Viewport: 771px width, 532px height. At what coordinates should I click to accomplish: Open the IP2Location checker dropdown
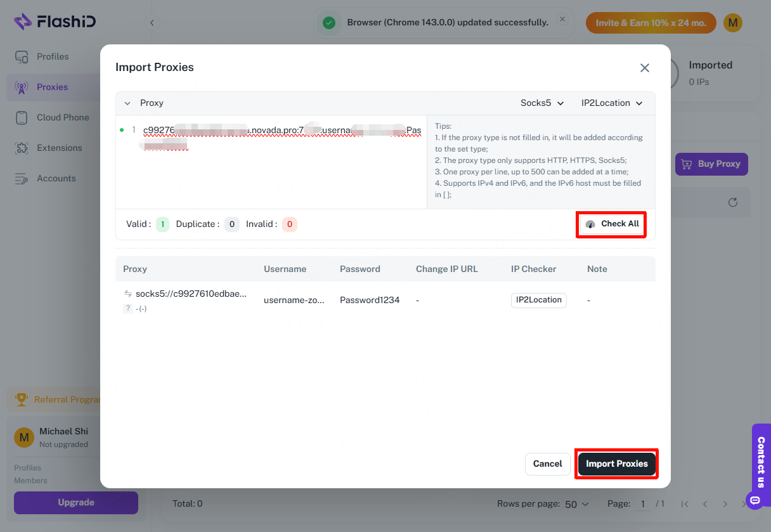[x=612, y=103]
